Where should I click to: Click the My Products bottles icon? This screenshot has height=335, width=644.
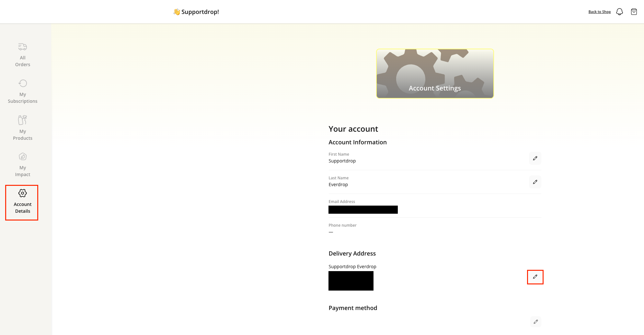23,120
